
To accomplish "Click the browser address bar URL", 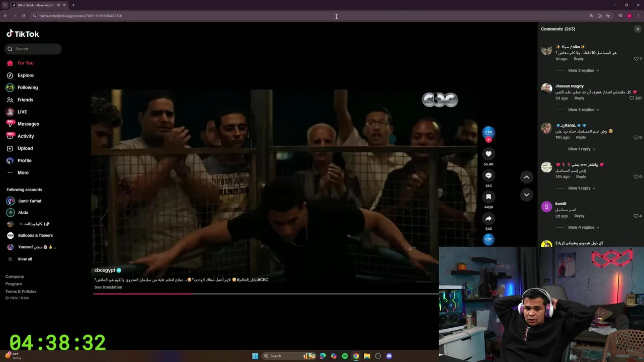I will pos(80,16).
